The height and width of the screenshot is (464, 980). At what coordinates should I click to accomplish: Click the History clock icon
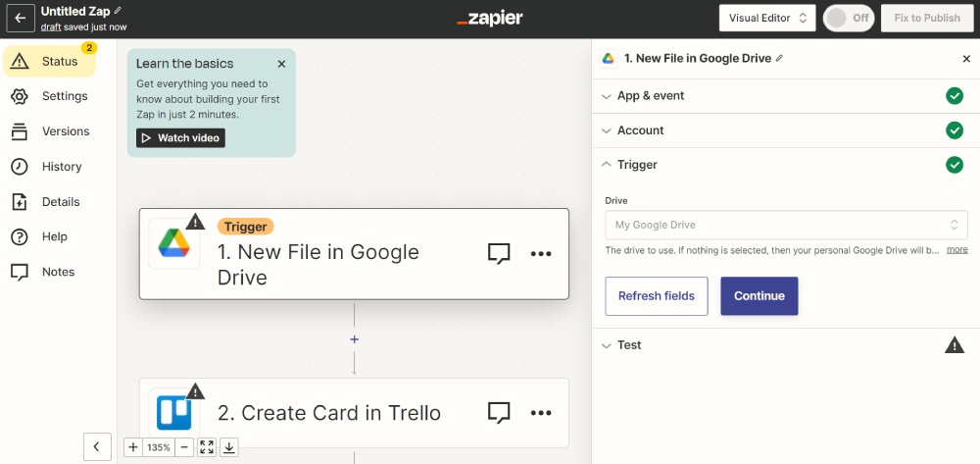20,167
